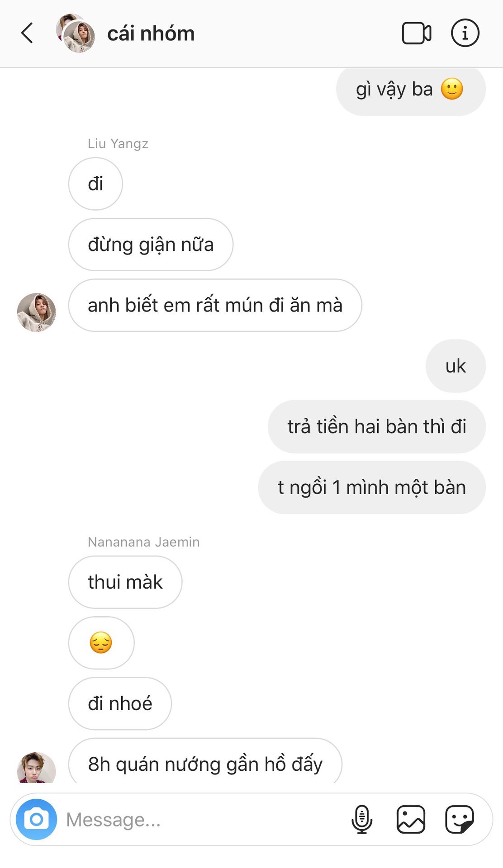This screenshot has height=868, width=503.
Task: Open the sticker picker icon
Action: [x=459, y=819]
